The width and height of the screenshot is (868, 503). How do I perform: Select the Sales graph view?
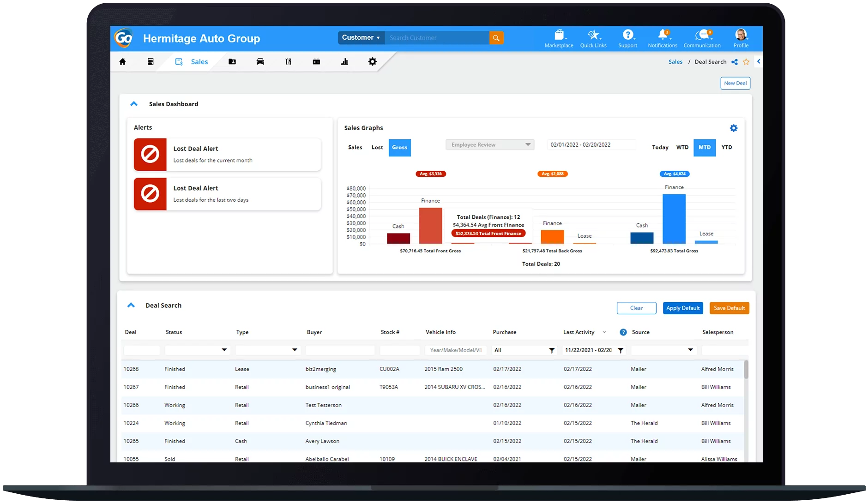(x=355, y=147)
